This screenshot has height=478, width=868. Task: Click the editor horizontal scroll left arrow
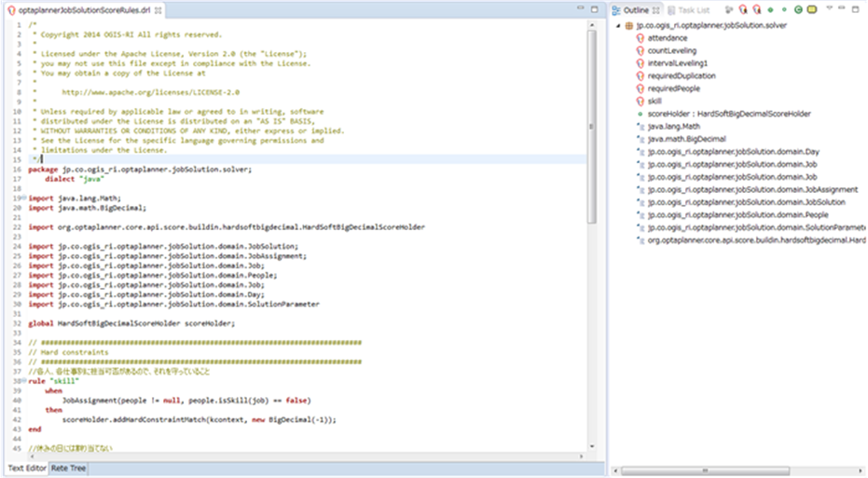point(32,457)
